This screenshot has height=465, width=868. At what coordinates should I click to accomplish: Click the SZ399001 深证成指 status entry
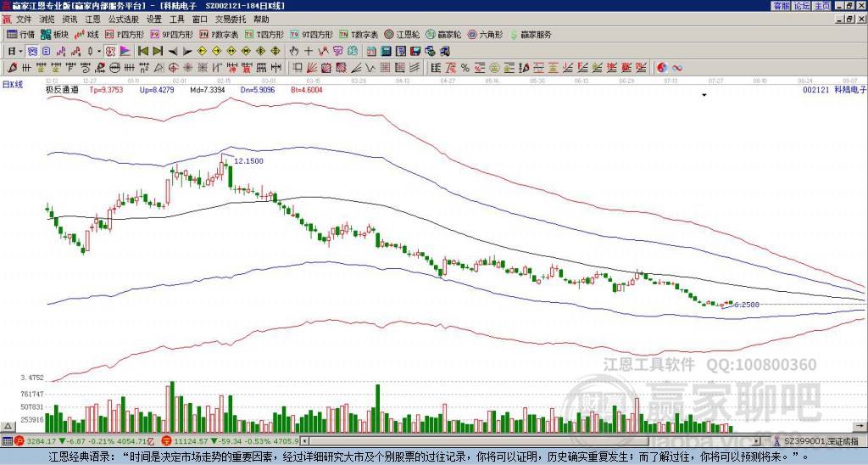pyautogui.click(x=821, y=442)
